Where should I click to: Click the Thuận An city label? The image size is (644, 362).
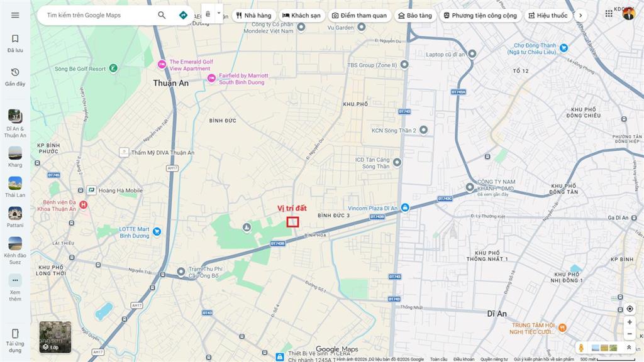pos(171,83)
